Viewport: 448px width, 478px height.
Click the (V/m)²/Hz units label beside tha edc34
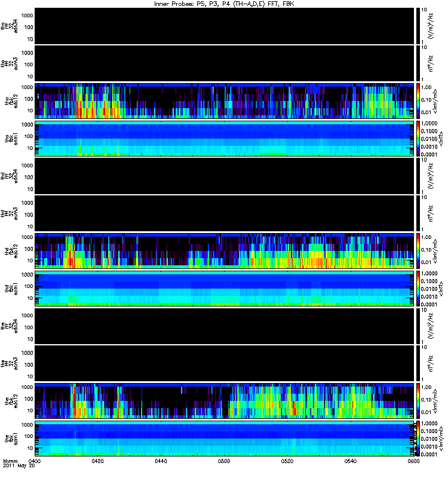[x=431, y=26]
